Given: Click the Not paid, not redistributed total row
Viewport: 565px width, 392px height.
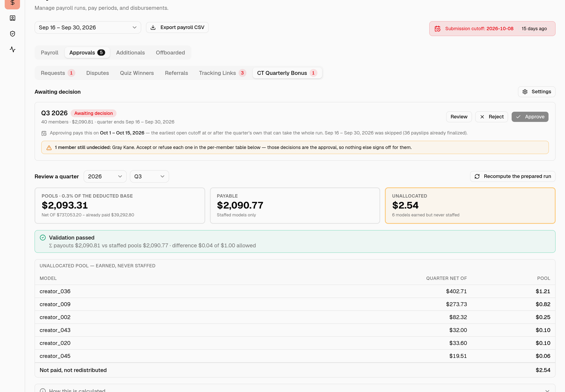Looking at the screenshot, I should point(295,370).
